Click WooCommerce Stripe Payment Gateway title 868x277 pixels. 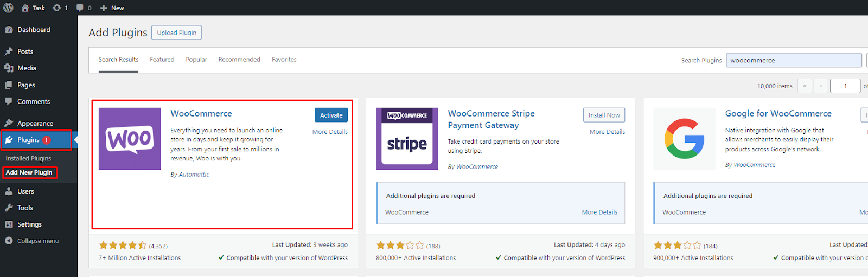[x=491, y=119]
